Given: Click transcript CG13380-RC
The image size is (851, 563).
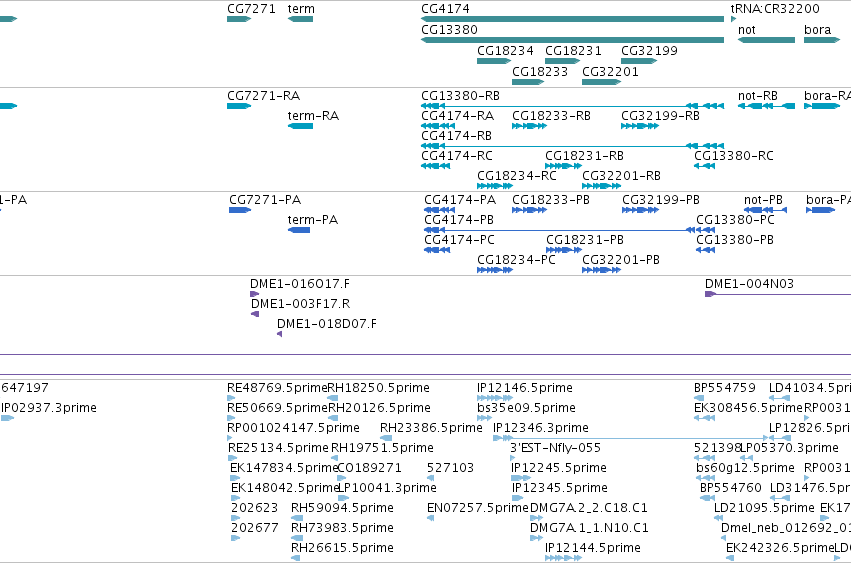Looking at the screenshot, I should pyautogui.click(x=734, y=156).
